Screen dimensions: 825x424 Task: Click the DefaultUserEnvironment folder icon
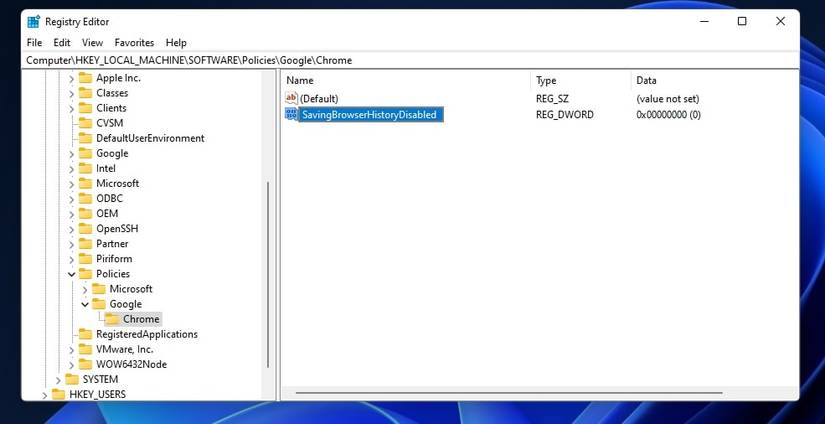(x=85, y=138)
